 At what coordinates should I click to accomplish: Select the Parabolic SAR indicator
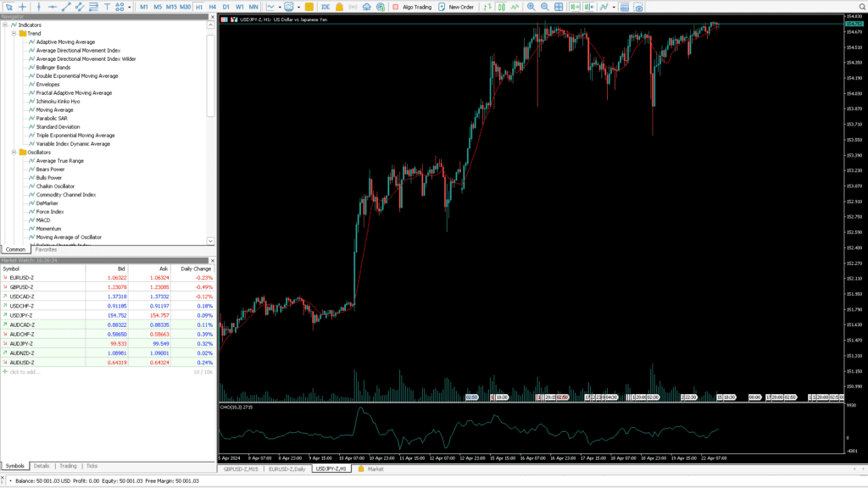(52, 119)
